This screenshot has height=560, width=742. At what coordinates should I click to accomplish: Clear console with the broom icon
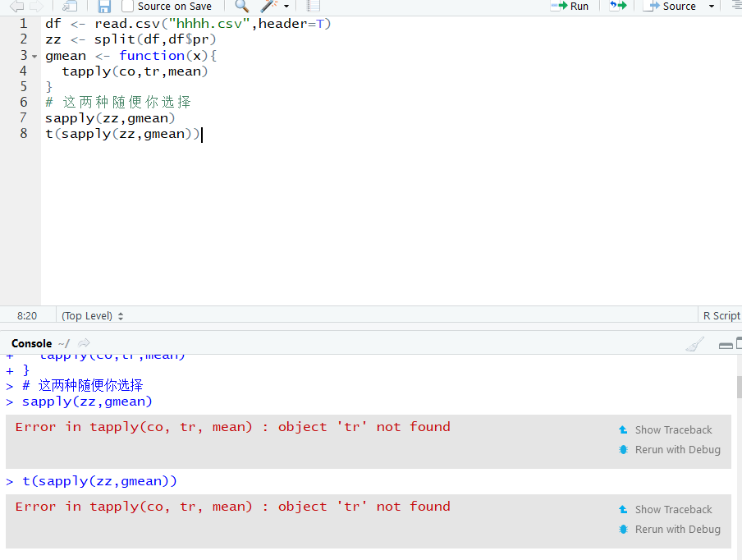coord(695,344)
